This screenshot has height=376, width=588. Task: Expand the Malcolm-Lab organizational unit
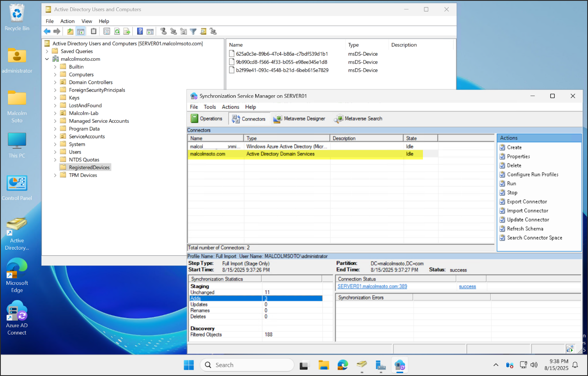55,113
